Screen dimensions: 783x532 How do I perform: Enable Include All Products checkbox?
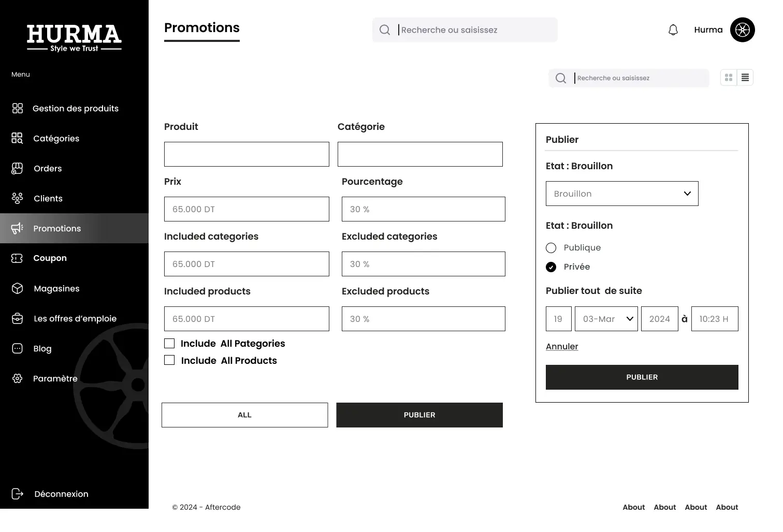click(169, 360)
